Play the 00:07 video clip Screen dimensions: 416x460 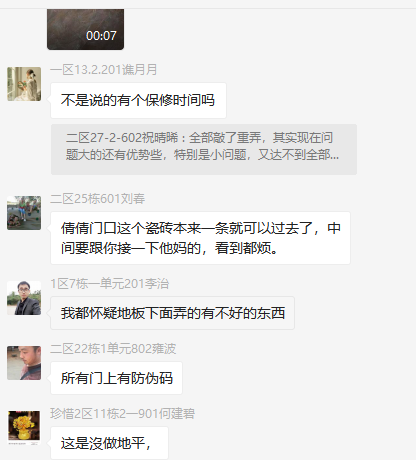tap(85, 29)
